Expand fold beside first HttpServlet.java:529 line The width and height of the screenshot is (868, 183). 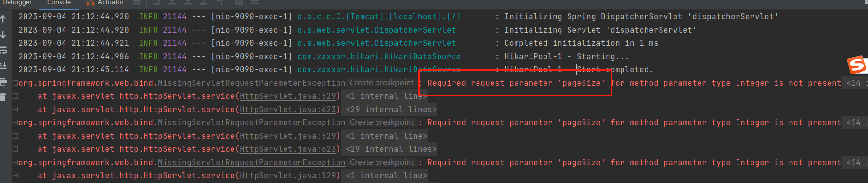point(15,96)
